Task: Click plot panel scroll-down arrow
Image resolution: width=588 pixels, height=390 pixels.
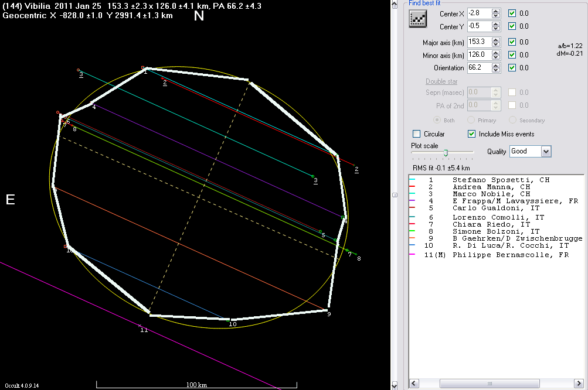Action: (395, 385)
